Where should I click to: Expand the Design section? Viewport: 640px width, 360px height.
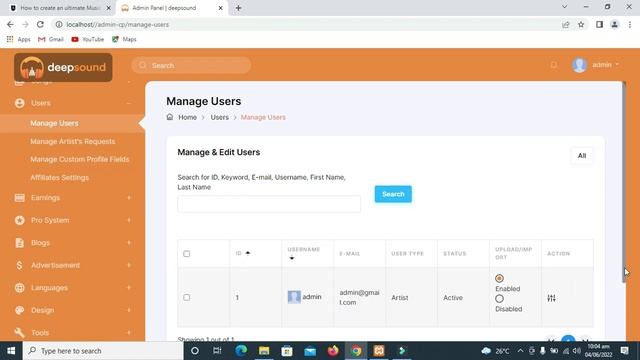[129, 310]
